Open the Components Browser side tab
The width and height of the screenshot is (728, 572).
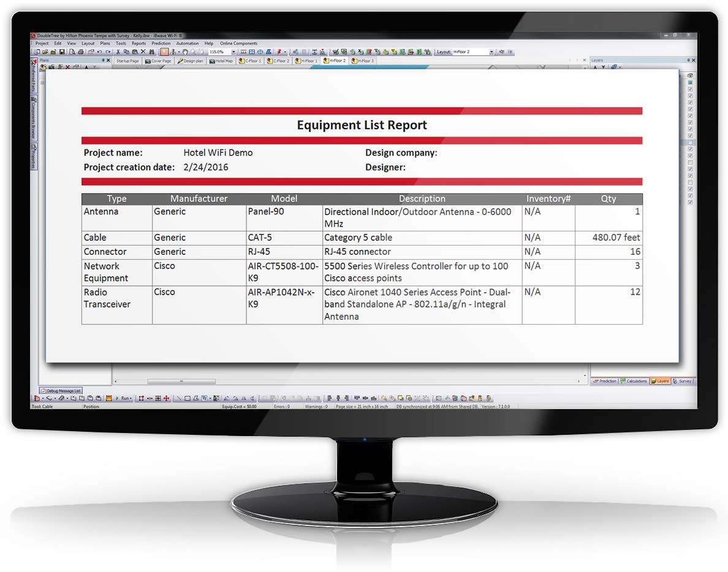[x=34, y=118]
